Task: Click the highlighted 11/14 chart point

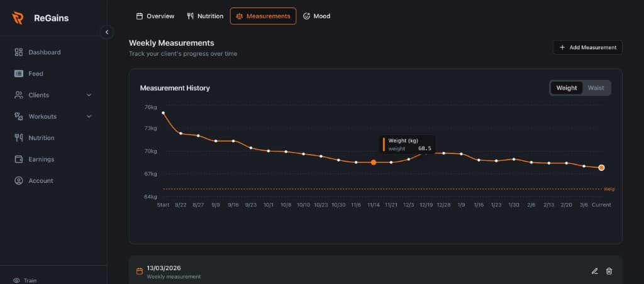Action: (x=374, y=162)
